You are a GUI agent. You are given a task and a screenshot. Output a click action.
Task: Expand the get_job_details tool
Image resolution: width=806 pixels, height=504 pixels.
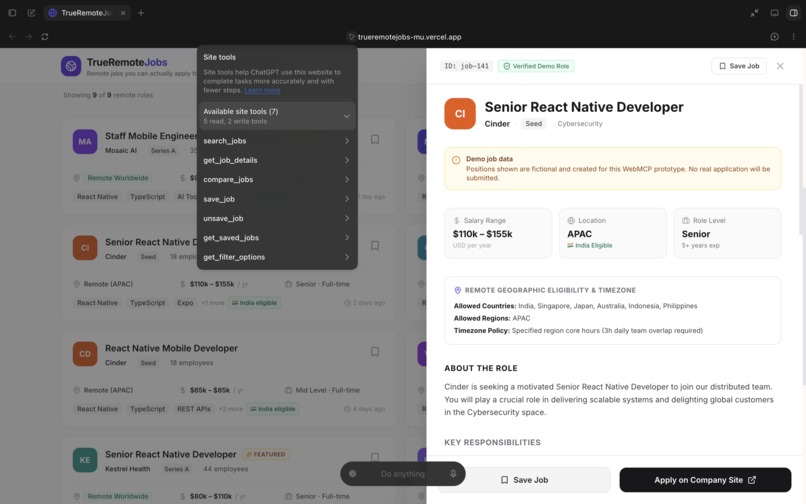(x=277, y=160)
